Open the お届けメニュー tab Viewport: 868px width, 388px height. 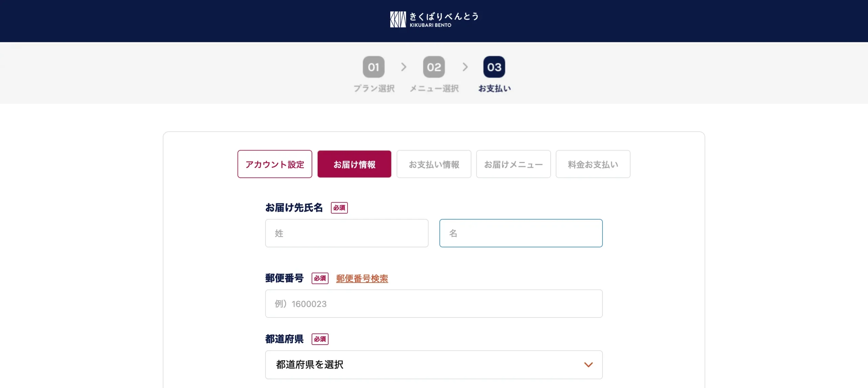coord(513,164)
